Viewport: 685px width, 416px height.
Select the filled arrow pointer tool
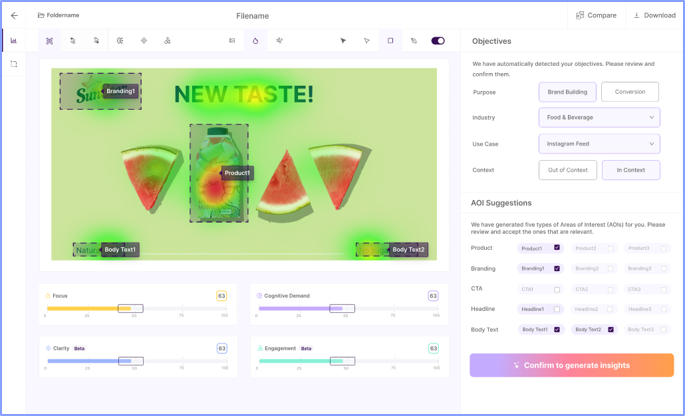343,41
